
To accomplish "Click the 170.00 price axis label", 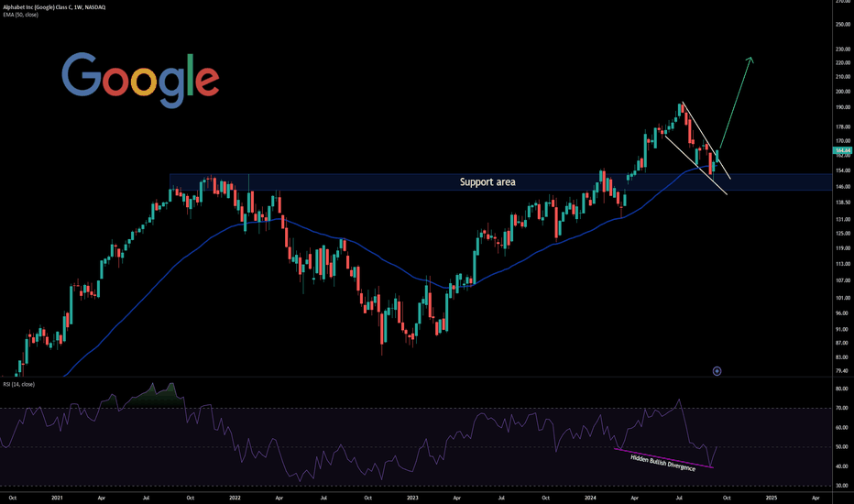I will 843,141.
